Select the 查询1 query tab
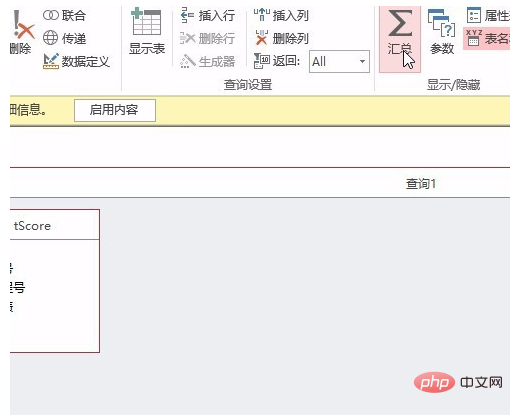The image size is (513, 415). [421, 183]
